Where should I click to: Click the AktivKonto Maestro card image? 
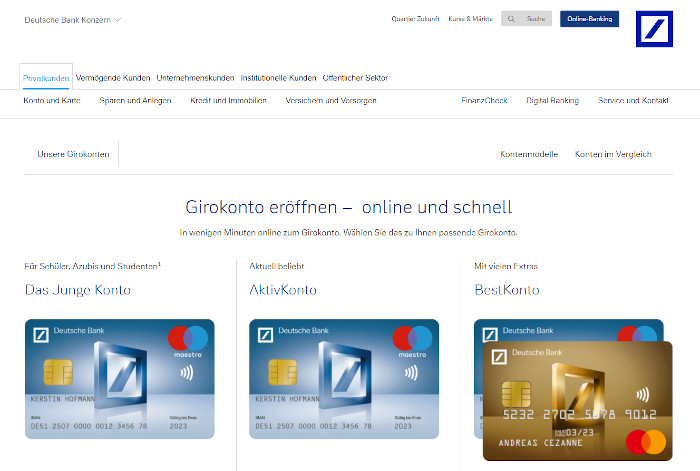[x=344, y=379]
